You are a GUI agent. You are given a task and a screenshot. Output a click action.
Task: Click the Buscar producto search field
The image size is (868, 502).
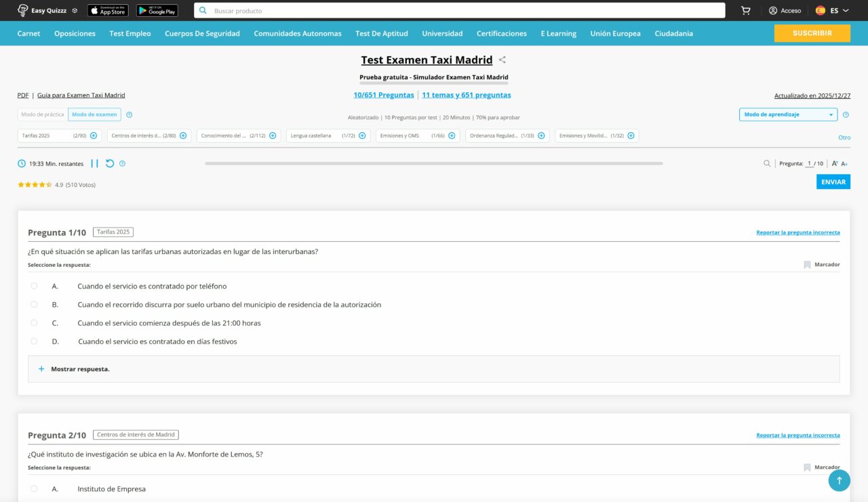[x=461, y=11]
